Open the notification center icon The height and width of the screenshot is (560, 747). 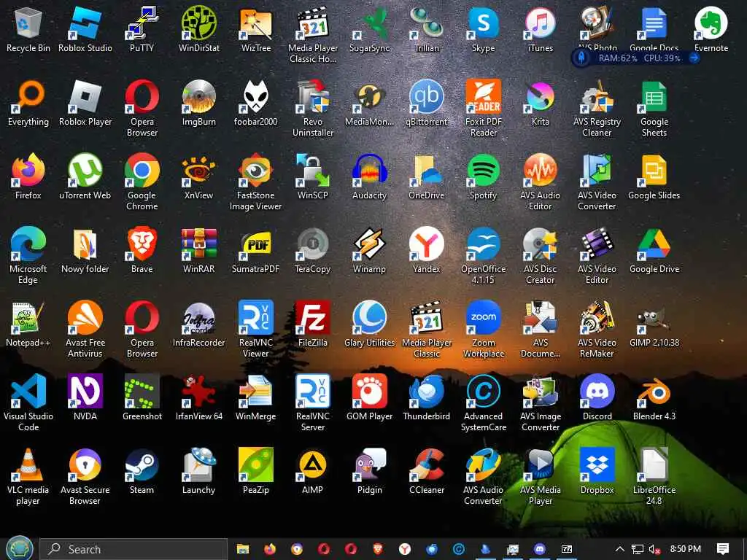pos(723,549)
